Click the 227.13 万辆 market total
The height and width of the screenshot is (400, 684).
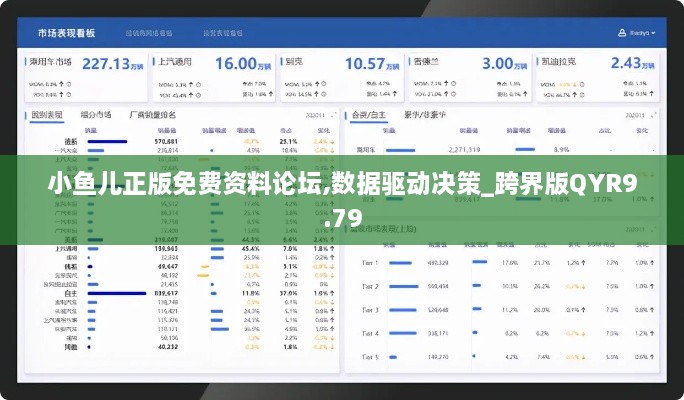click(113, 64)
